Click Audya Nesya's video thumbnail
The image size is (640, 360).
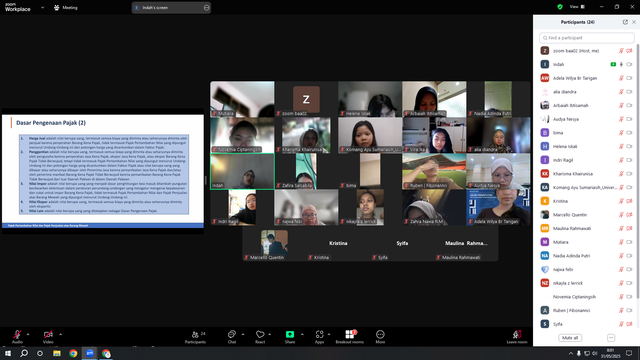pyautogui.click(x=498, y=171)
